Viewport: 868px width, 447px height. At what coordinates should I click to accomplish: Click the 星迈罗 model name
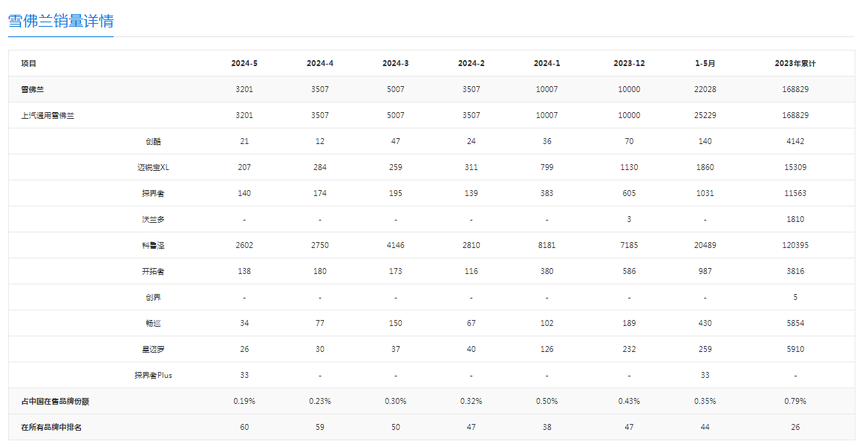[154, 349]
